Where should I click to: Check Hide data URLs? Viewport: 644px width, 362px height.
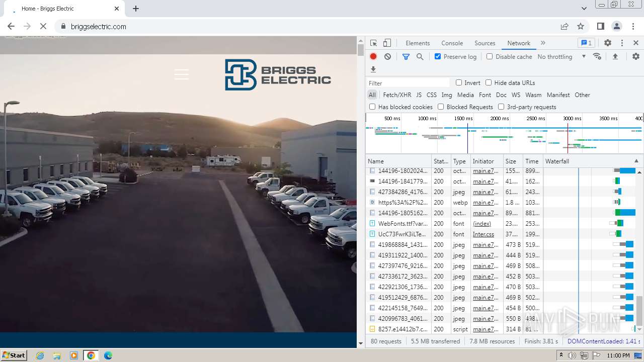489,82
